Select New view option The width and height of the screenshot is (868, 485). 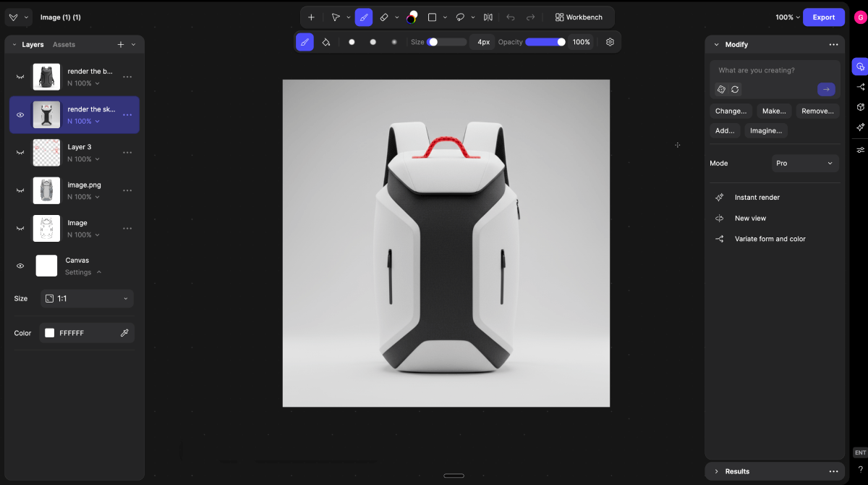pyautogui.click(x=750, y=218)
